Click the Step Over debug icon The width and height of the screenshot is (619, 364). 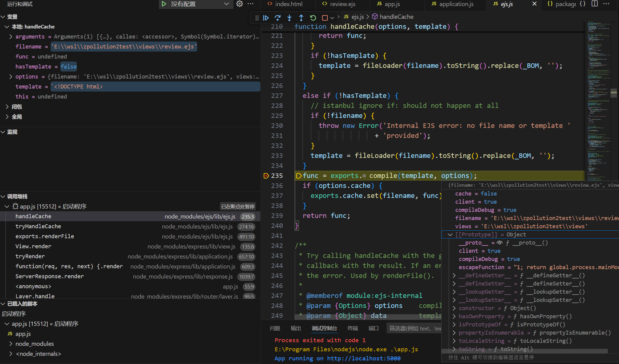[x=277, y=18]
